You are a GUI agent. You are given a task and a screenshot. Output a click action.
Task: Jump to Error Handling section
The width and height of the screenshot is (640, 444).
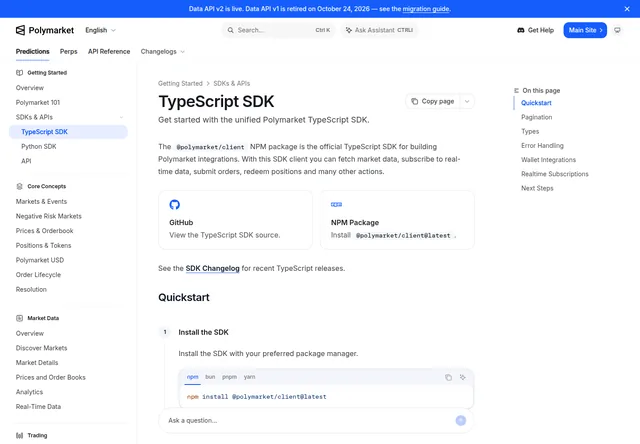point(542,146)
